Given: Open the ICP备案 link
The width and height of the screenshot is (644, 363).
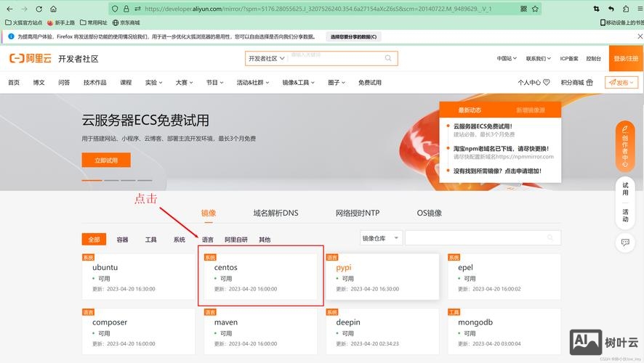Looking at the screenshot, I should pos(569,58).
